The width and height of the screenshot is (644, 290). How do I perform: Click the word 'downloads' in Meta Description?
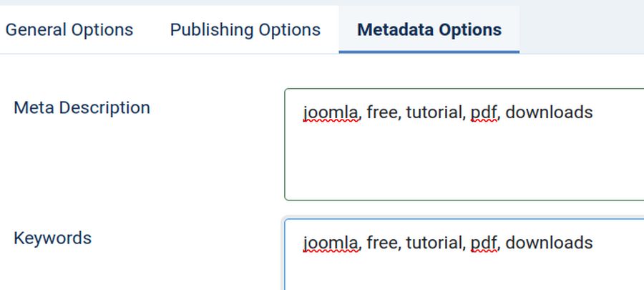pyautogui.click(x=549, y=112)
